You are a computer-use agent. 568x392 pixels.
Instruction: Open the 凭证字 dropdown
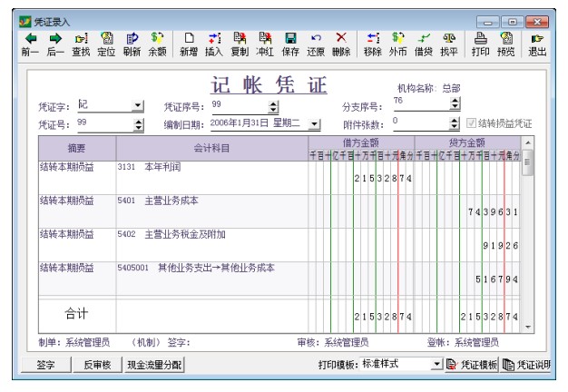(138, 106)
